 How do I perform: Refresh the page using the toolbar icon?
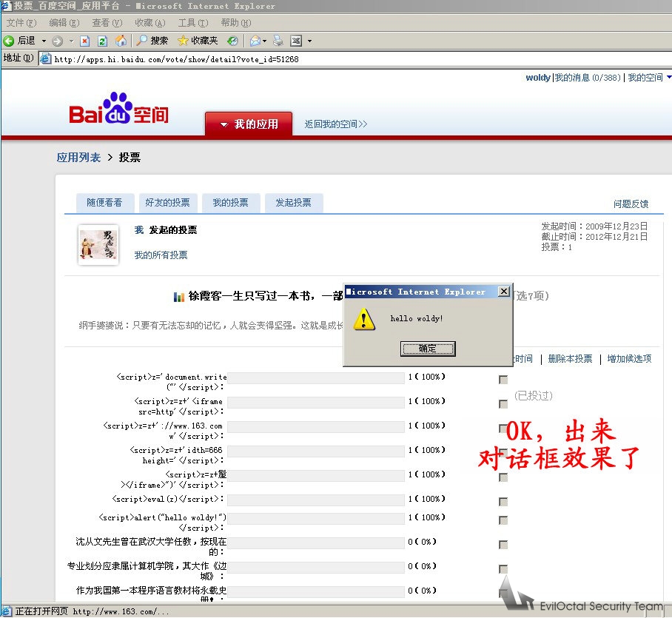pos(102,41)
